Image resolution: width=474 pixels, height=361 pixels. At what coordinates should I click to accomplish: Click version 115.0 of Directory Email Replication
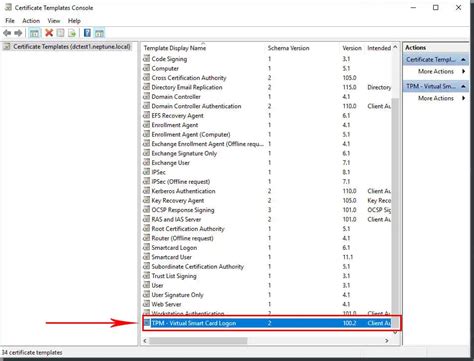tap(349, 87)
